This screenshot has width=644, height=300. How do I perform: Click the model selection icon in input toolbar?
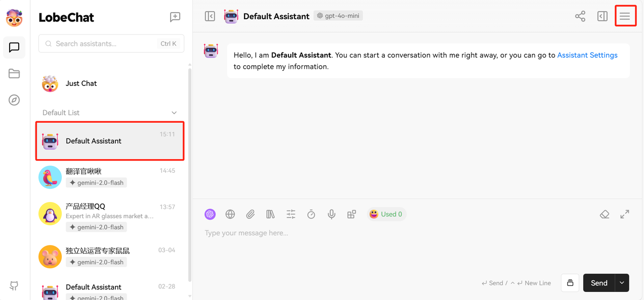click(210, 215)
